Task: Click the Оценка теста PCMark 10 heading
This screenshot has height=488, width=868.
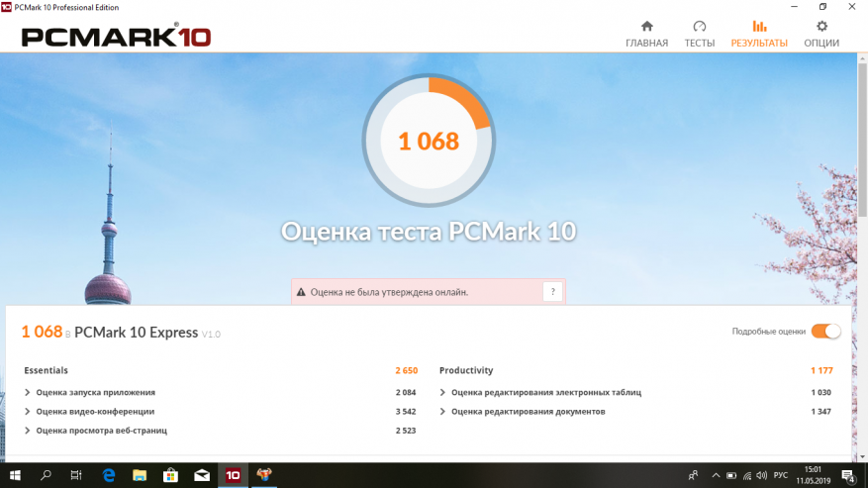Action: point(429,232)
